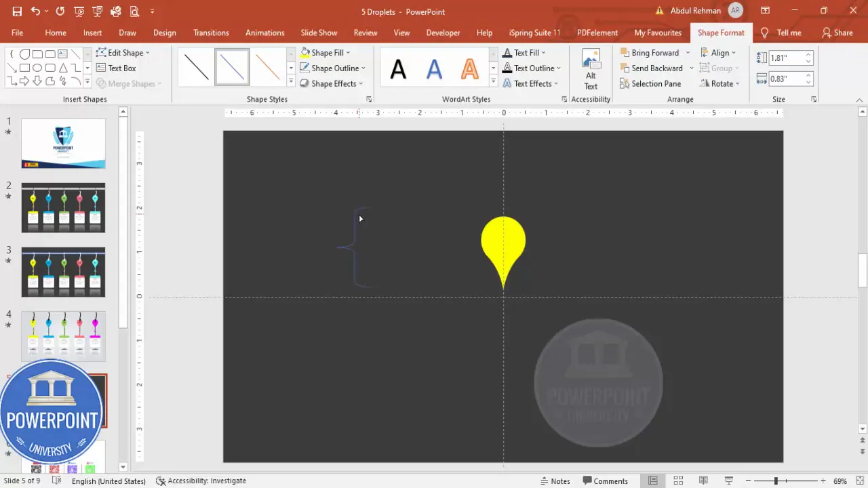This screenshot has height=488, width=868.
Task: Open the Shape Fill dropdown
Action: [325, 52]
